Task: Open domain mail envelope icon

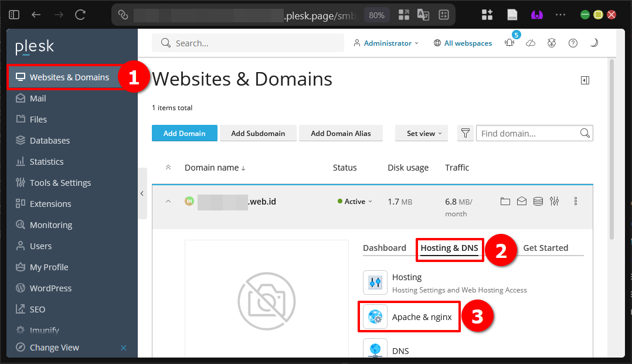Action: (x=522, y=200)
